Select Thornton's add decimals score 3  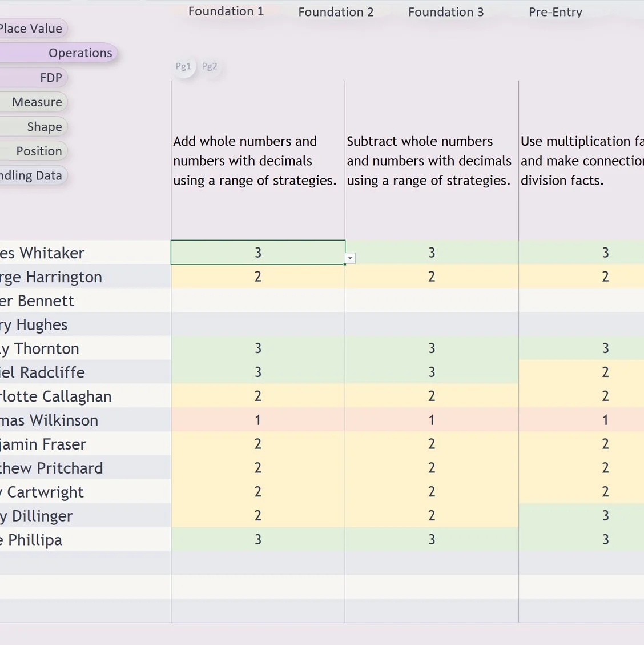tap(257, 348)
